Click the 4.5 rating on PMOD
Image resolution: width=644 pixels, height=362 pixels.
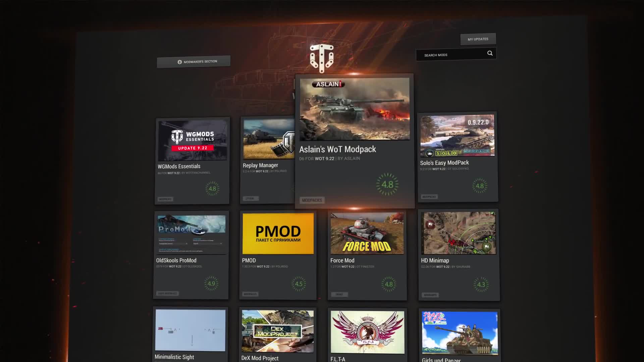click(x=299, y=284)
